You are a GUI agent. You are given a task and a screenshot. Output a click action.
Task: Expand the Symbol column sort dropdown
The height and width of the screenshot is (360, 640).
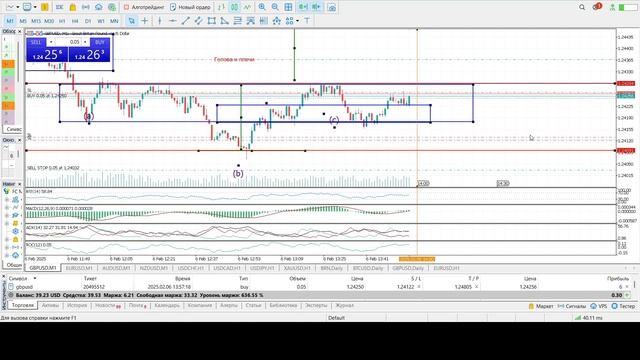[x=35, y=278]
